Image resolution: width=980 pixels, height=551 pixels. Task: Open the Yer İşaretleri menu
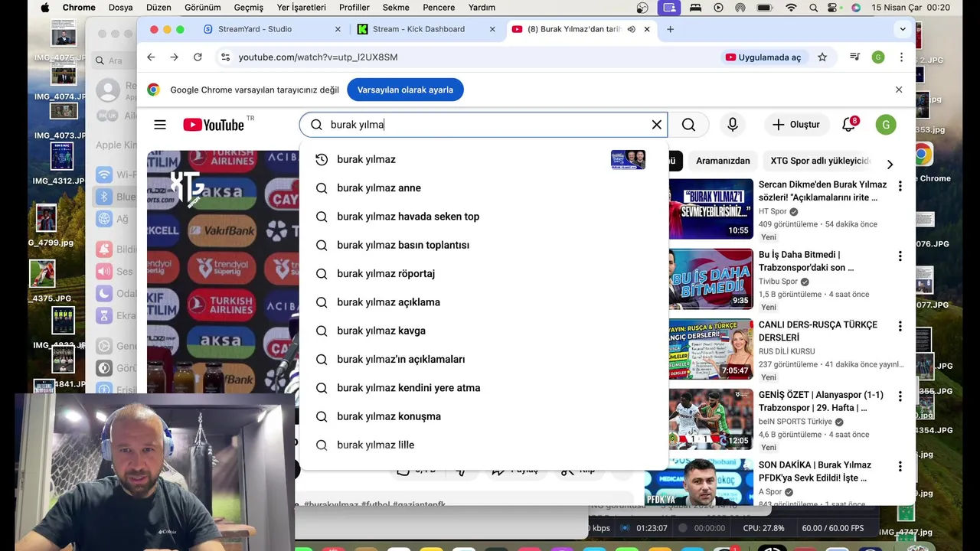[x=302, y=8]
